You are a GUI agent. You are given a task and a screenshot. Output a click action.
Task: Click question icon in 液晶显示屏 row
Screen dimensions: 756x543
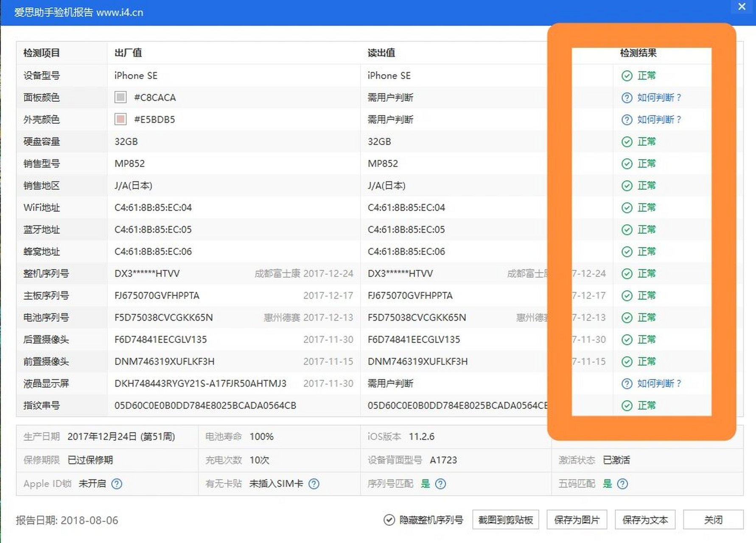tap(627, 384)
